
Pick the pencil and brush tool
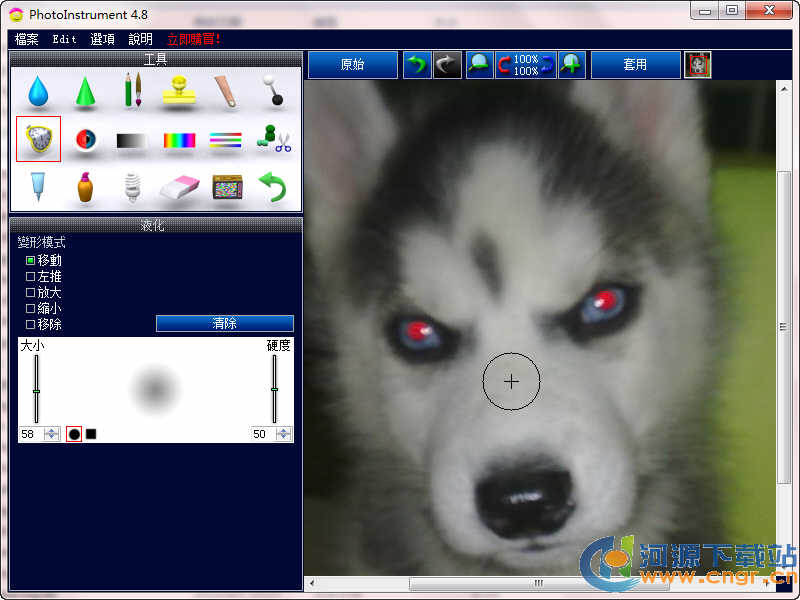pos(133,91)
